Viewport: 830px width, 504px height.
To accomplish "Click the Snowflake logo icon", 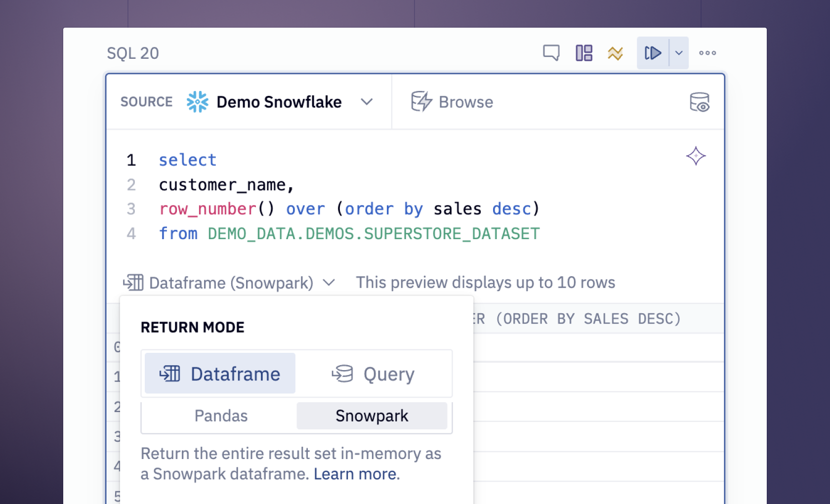I will pyautogui.click(x=198, y=102).
